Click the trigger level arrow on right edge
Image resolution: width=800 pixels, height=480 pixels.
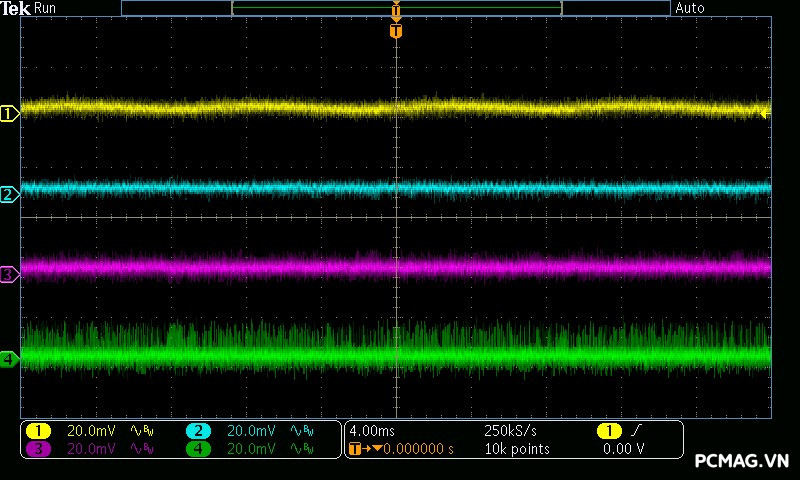pyautogui.click(x=765, y=115)
